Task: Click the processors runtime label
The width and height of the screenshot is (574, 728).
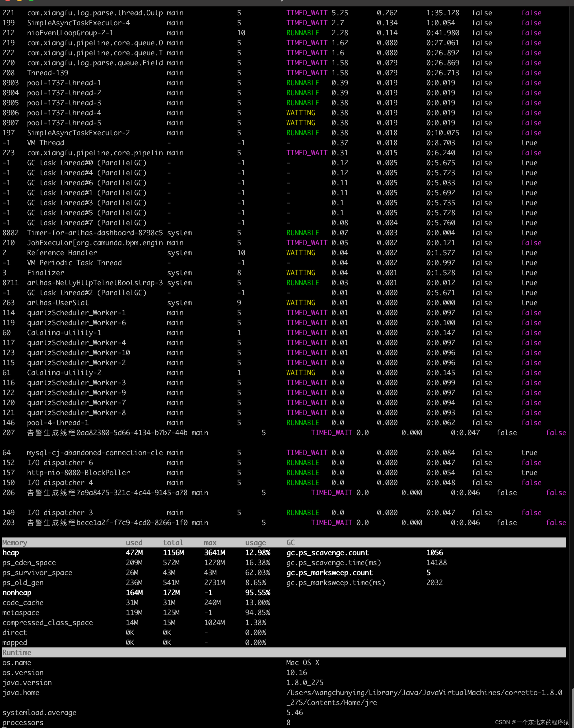Action: tap(23, 723)
